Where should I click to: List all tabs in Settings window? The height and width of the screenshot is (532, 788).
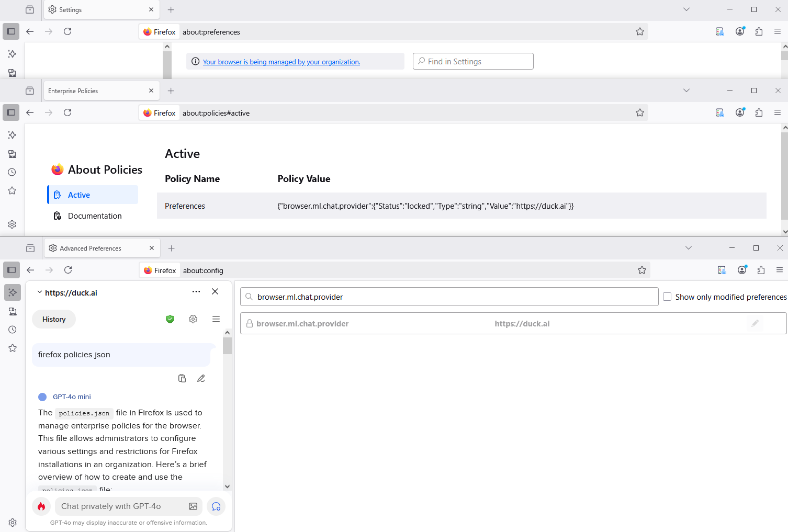(686, 9)
